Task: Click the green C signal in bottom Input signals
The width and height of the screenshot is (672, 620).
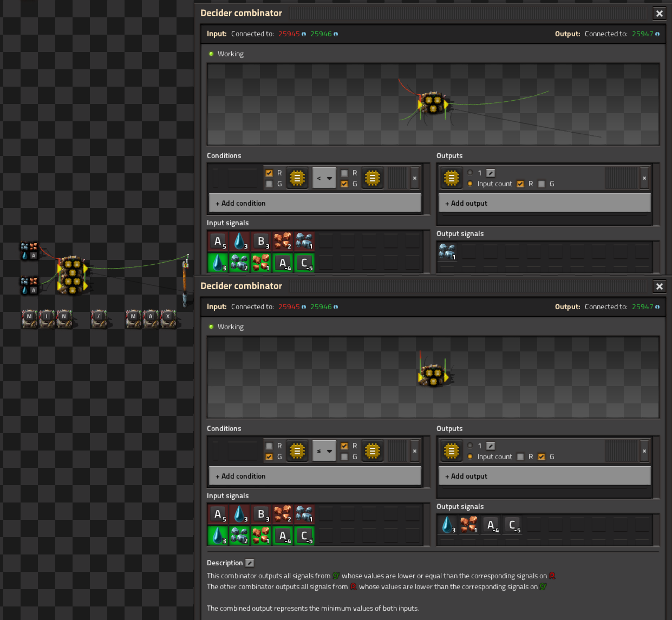Action: 304,536
